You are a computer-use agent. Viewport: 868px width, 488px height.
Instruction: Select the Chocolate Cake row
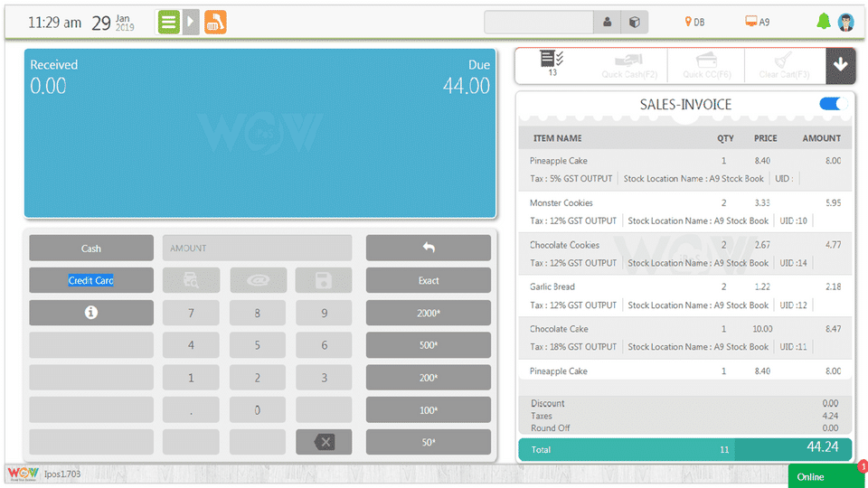coord(685,338)
